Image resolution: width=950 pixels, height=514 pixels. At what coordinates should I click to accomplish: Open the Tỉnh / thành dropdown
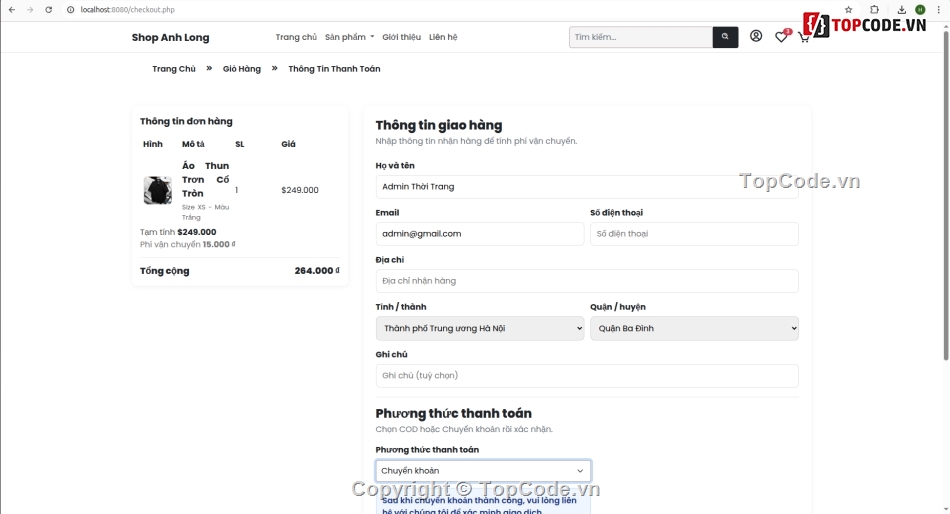[x=480, y=329]
